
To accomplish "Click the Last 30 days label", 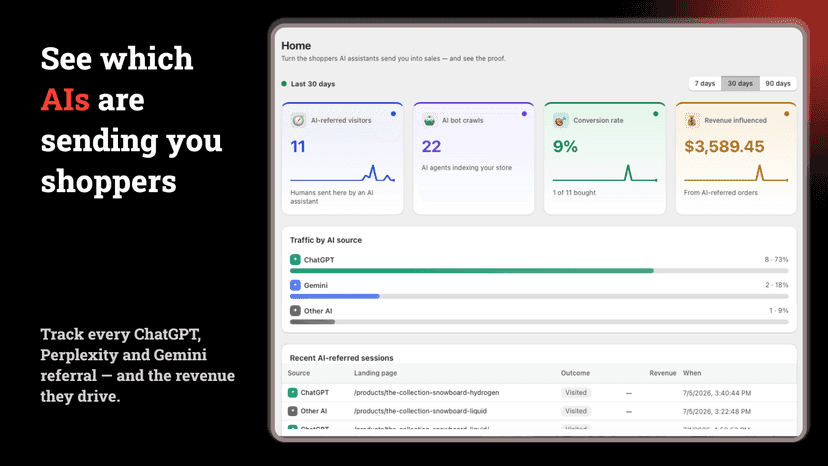I will coord(313,84).
